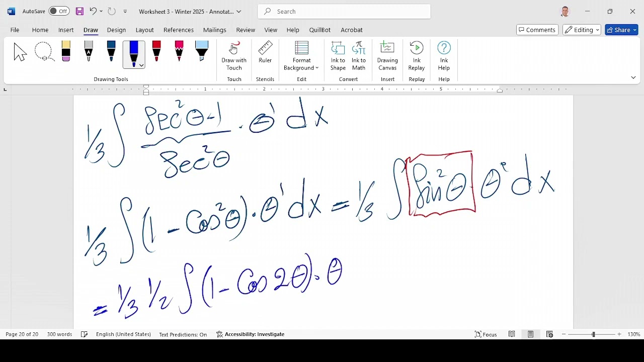Image resolution: width=644 pixels, height=362 pixels.
Task: Click the 300 words count
Action: click(59, 334)
